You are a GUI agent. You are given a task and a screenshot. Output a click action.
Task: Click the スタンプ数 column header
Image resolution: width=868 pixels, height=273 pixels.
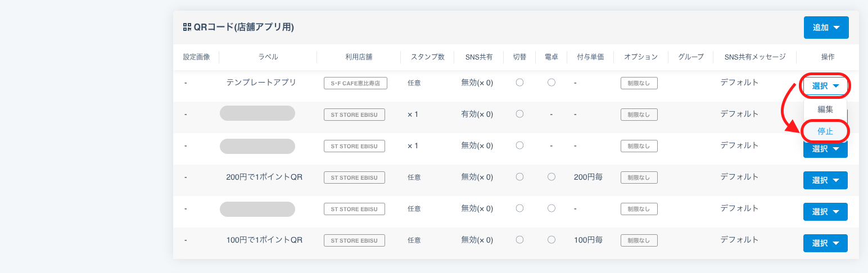[427, 57]
